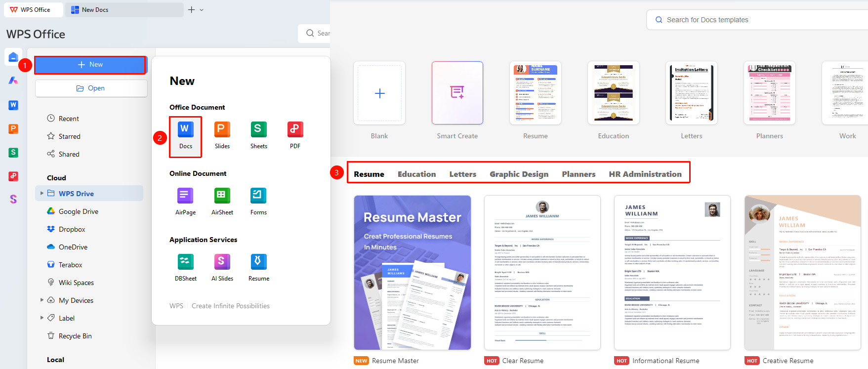Click the Forms icon

click(258, 196)
